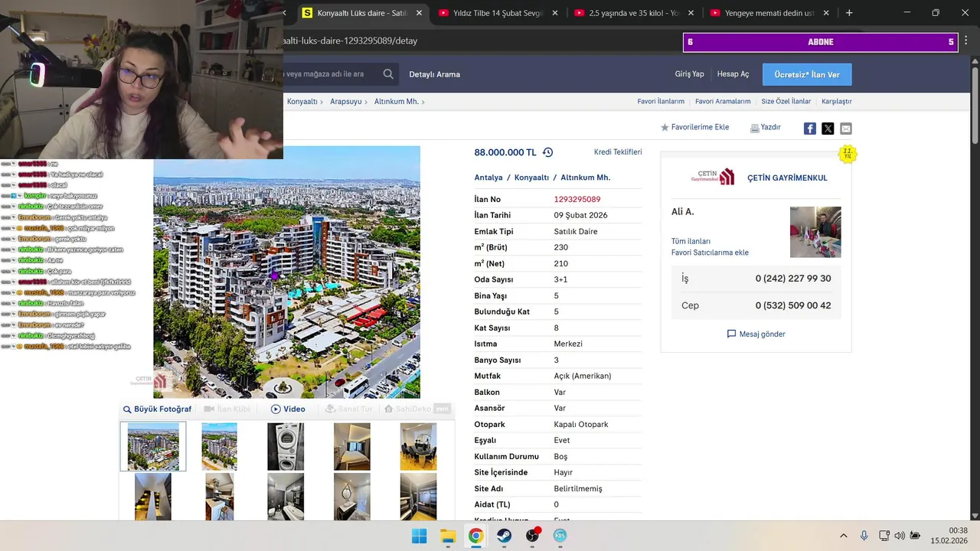Close the 2,5 yaşında ve 35 kilo tab
The height and width of the screenshot is (551, 980).
click(x=691, y=13)
